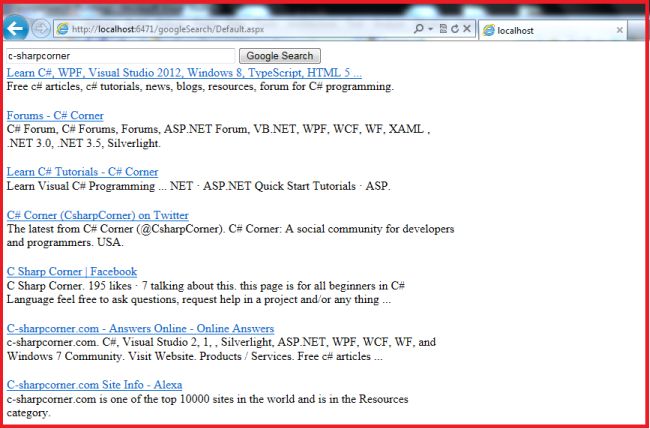Screen dimensions: 650x429
Task: Click the text 'C Sharp Corner. 195 likes'
Action: [69, 286]
